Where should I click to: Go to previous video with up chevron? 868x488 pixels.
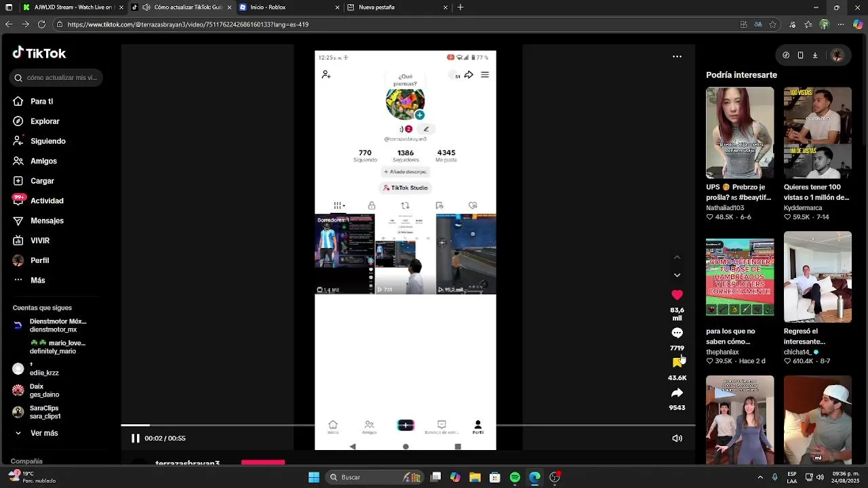[x=677, y=258]
